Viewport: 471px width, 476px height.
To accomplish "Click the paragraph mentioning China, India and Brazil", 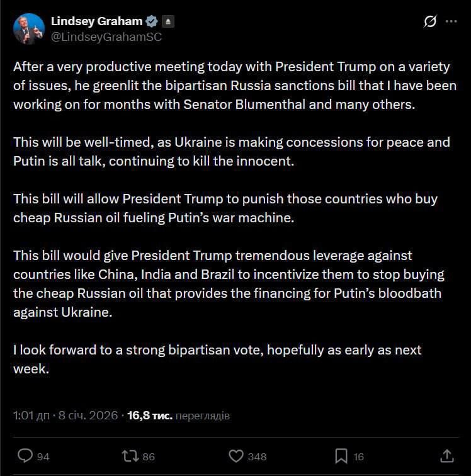I will pyautogui.click(x=227, y=284).
